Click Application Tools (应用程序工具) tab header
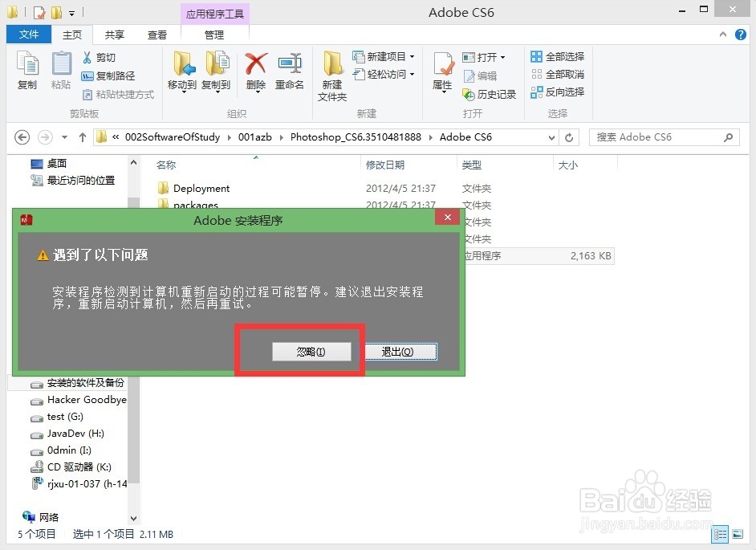The image size is (756, 550). (x=215, y=14)
